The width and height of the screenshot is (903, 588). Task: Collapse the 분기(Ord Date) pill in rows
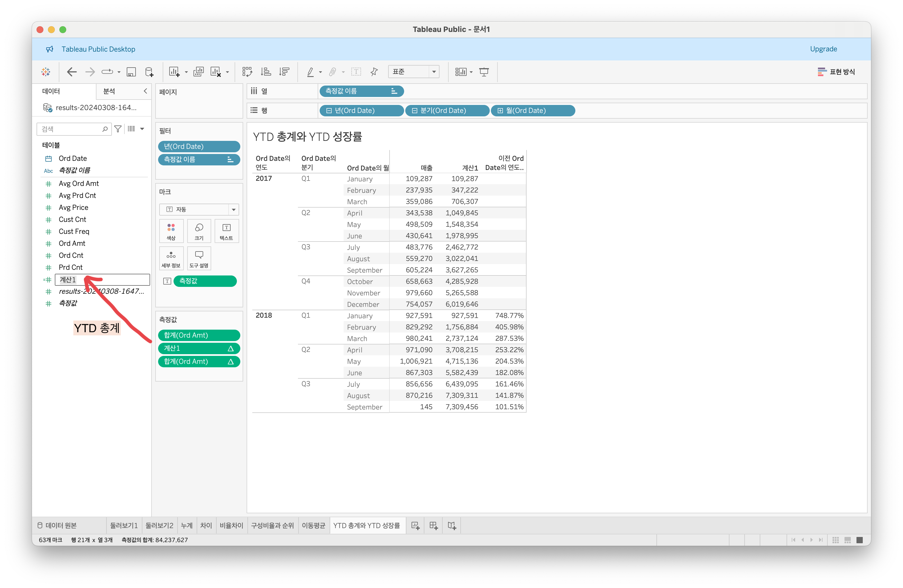coord(414,111)
